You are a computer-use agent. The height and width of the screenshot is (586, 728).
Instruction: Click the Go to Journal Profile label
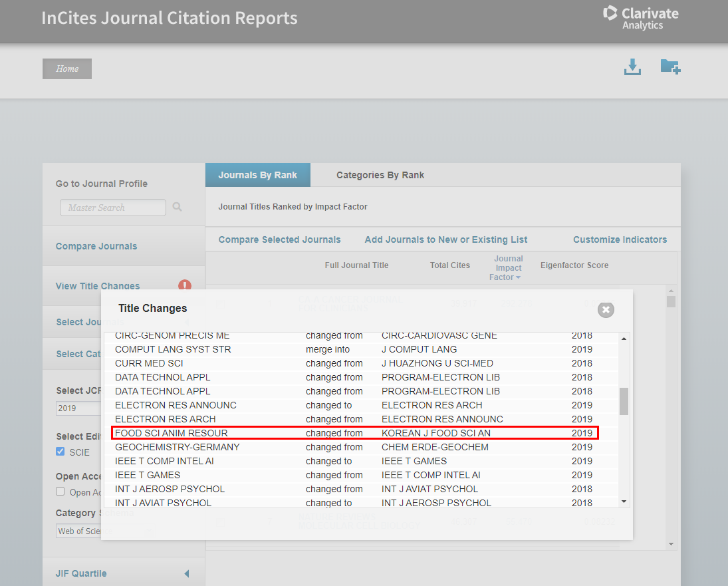(102, 184)
